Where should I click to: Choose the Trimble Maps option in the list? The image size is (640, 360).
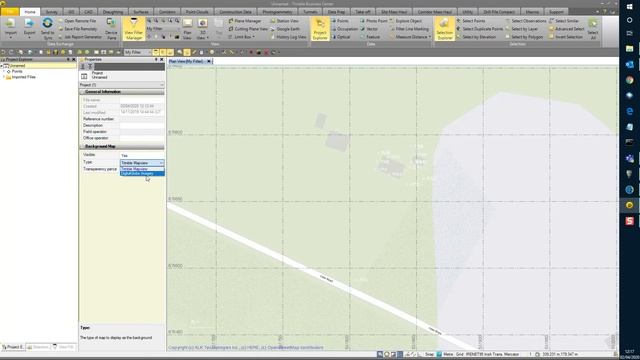point(142,169)
